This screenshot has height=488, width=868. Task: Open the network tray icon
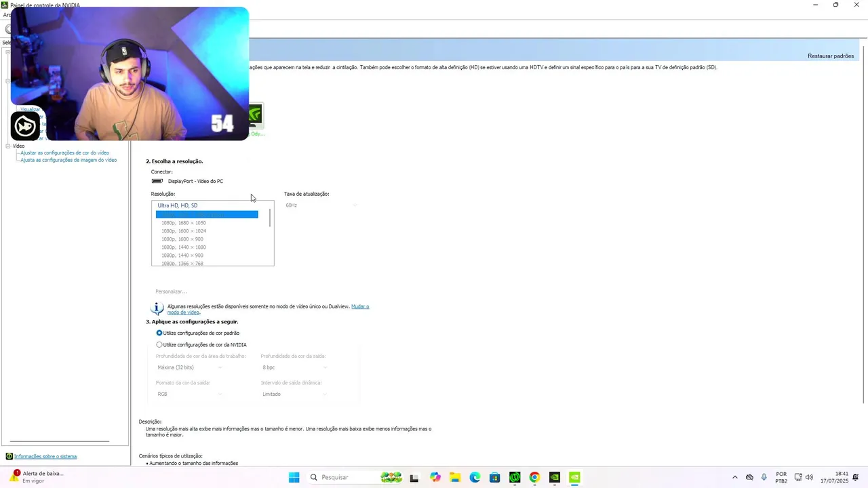pos(798,477)
